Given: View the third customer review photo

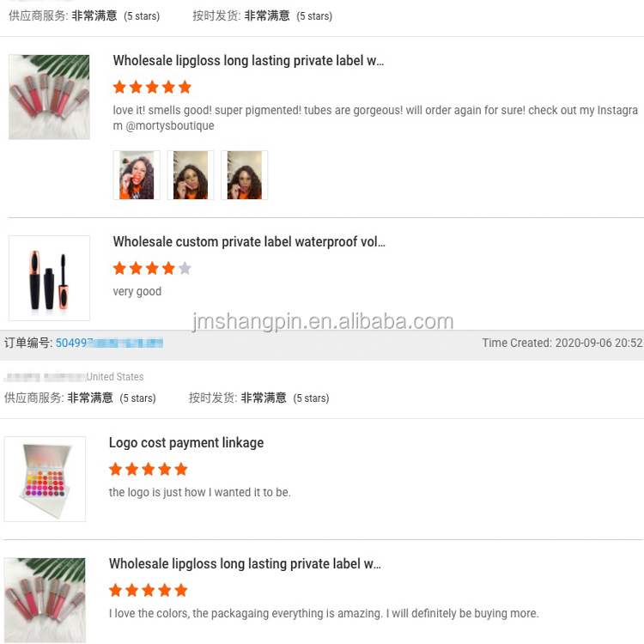Looking at the screenshot, I should pyautogui.click(x=245, y=175).
